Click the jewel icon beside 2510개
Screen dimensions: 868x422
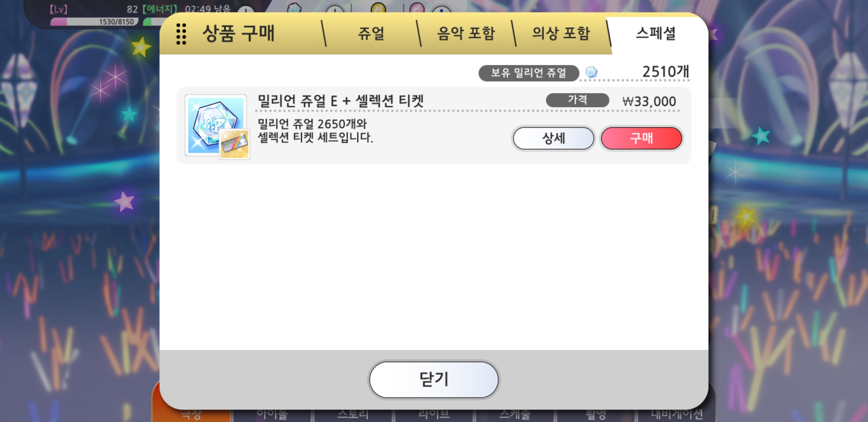(591, 72)
